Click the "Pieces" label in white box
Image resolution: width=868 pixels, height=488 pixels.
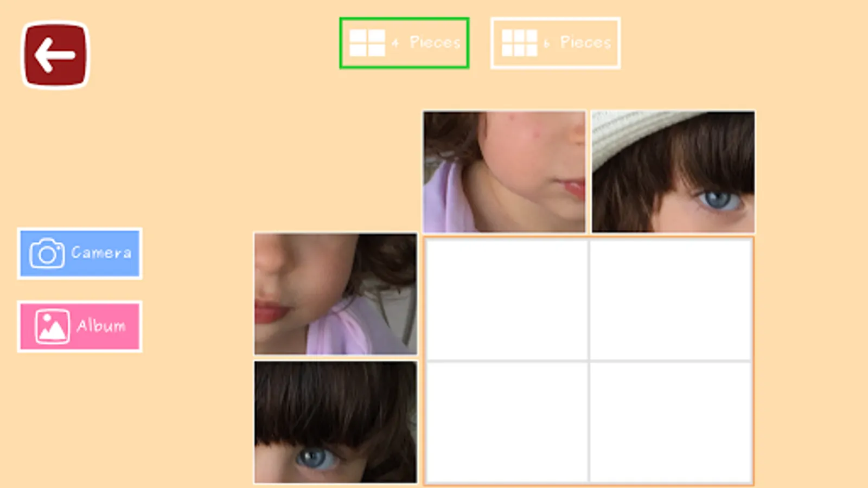tap(586, 42)
